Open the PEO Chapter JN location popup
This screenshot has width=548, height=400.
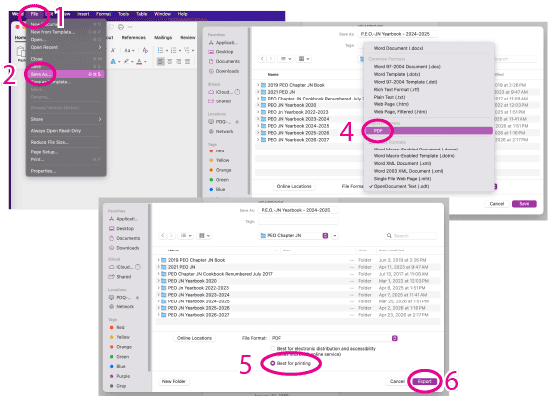point(294,235)
